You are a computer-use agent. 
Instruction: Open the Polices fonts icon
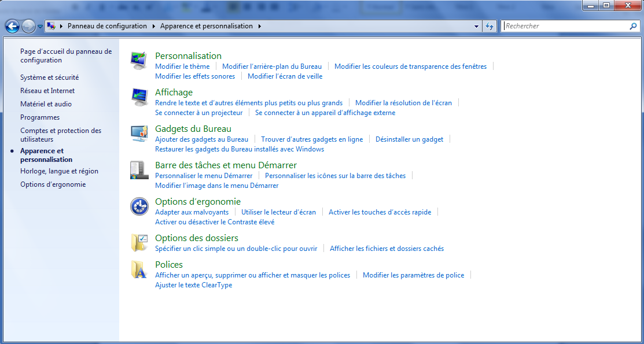coord(139,269)
